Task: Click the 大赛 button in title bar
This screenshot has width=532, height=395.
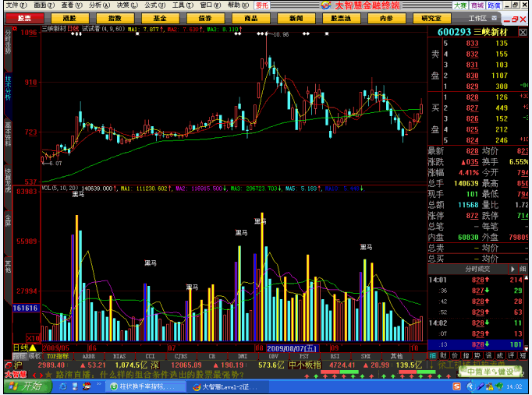Action: pyautogui.click(x=460, y=5)
